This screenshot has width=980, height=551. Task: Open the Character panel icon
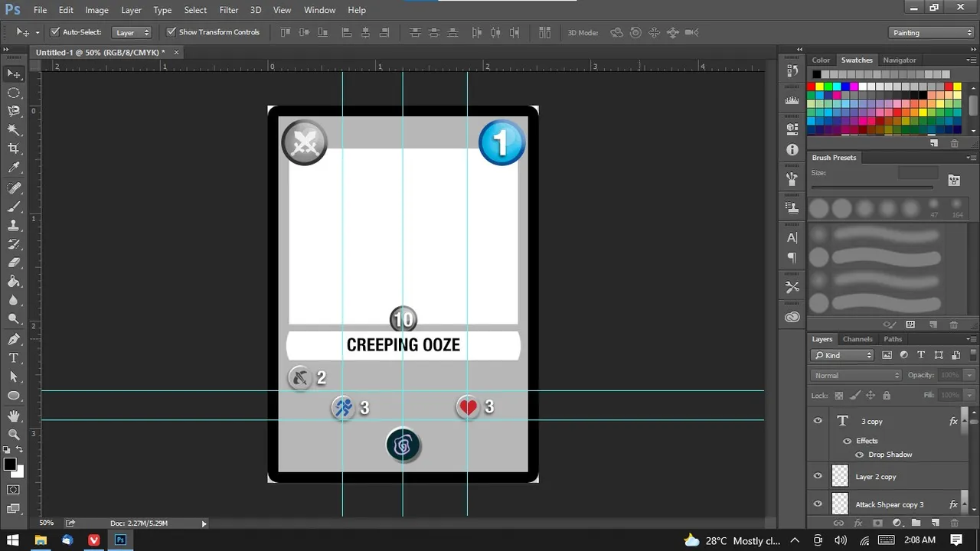click(792, 237)
